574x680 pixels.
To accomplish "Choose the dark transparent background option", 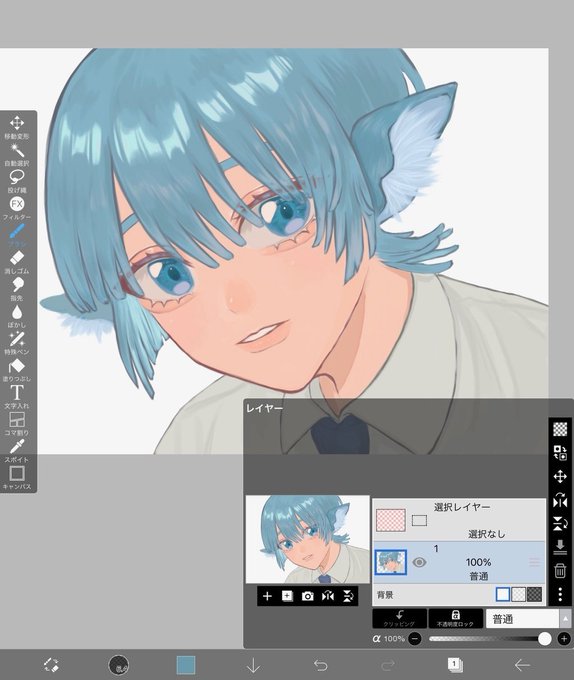I will (535, 595).
